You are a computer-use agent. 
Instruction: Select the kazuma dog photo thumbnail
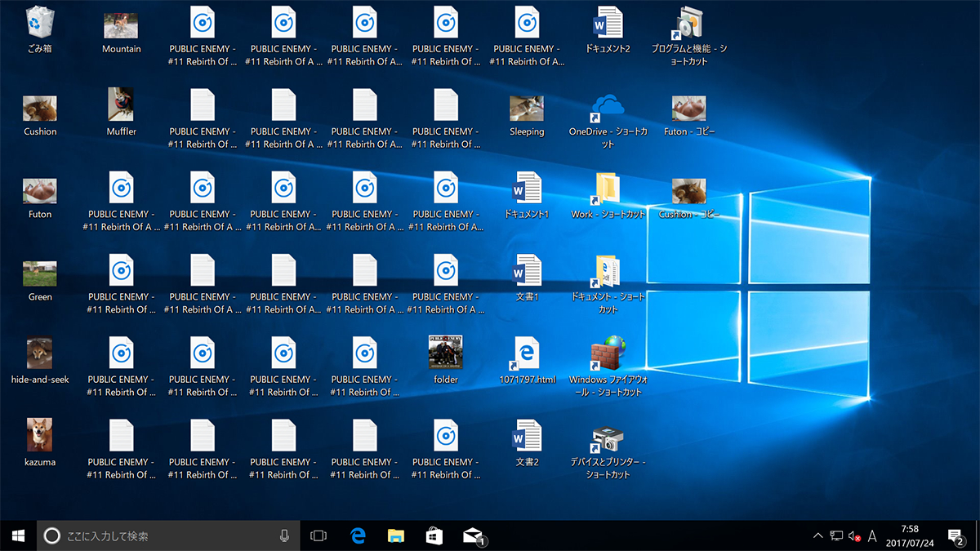click(39, 435)
